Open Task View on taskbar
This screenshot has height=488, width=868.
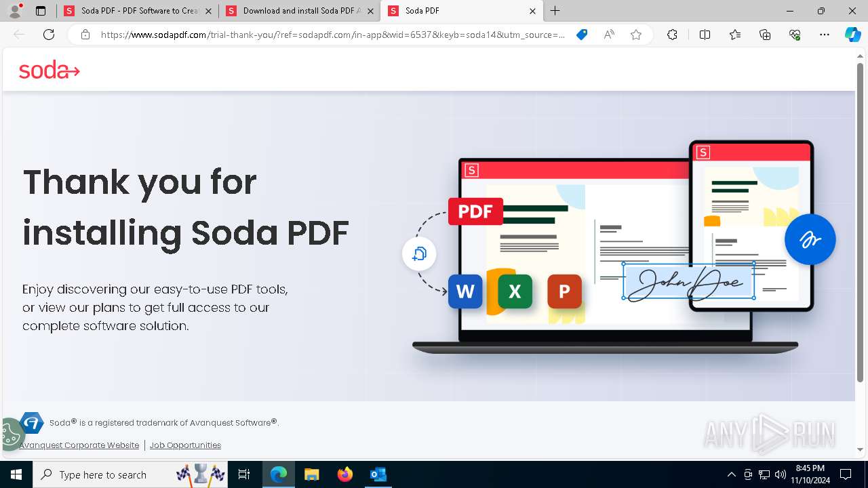pyautogui.click(x=245, y=474)
